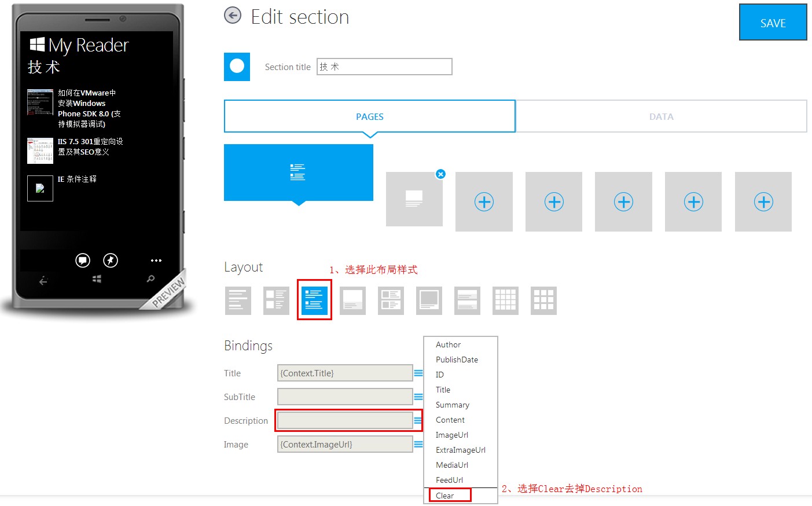Click the SAVE button

773,23
